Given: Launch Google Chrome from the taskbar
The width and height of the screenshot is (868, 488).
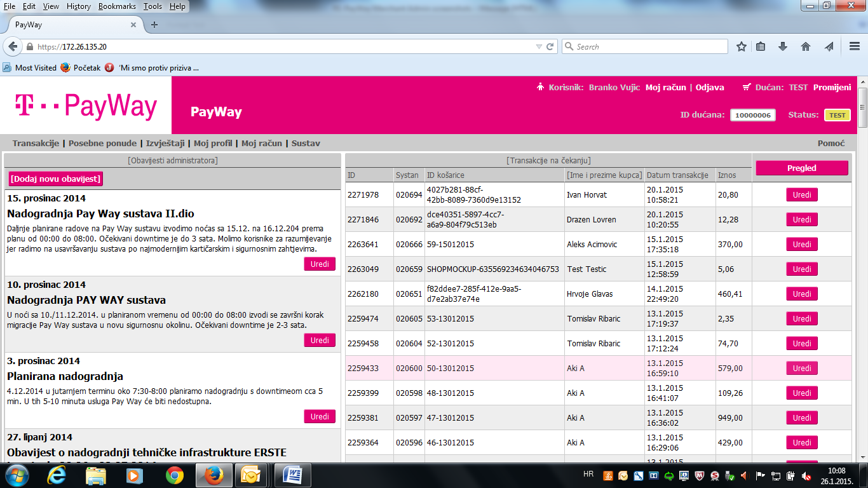Looking at the screenshot, I should click(175, 475).
